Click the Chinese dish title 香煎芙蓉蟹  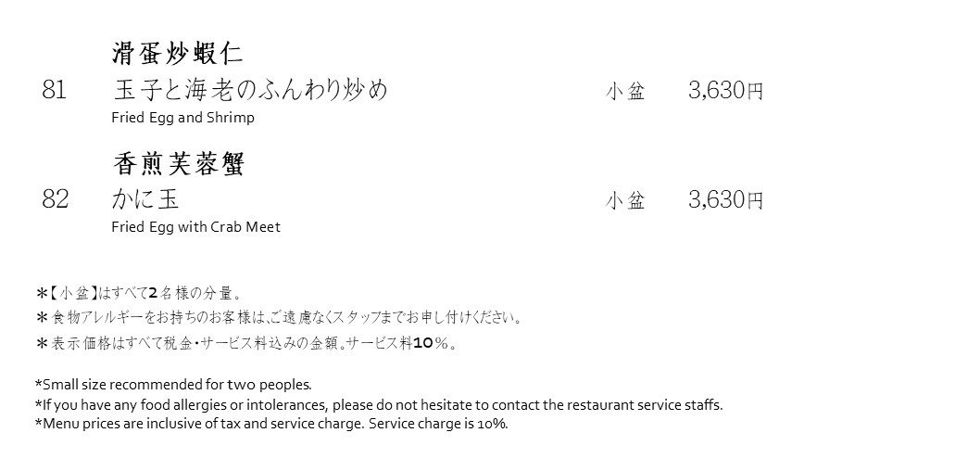coord(178,164)
